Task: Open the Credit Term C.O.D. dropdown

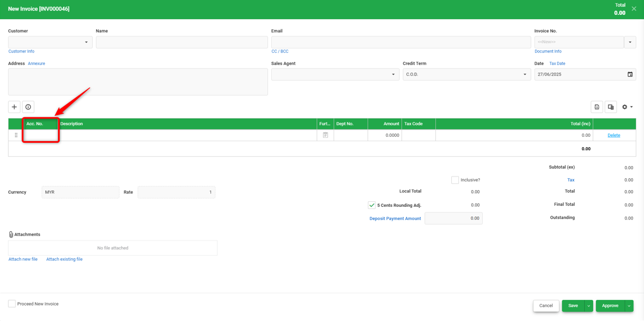Action: click(525, 74)
